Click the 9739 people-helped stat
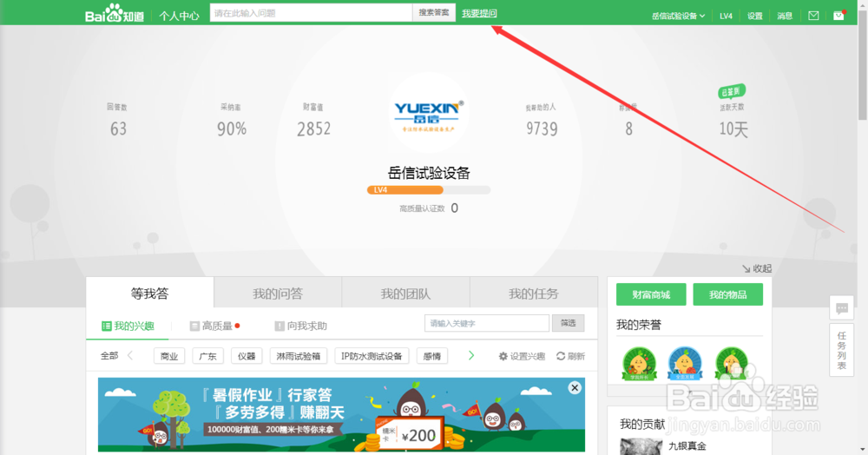This screenshot has width=868, height=455. click(542, 120)
